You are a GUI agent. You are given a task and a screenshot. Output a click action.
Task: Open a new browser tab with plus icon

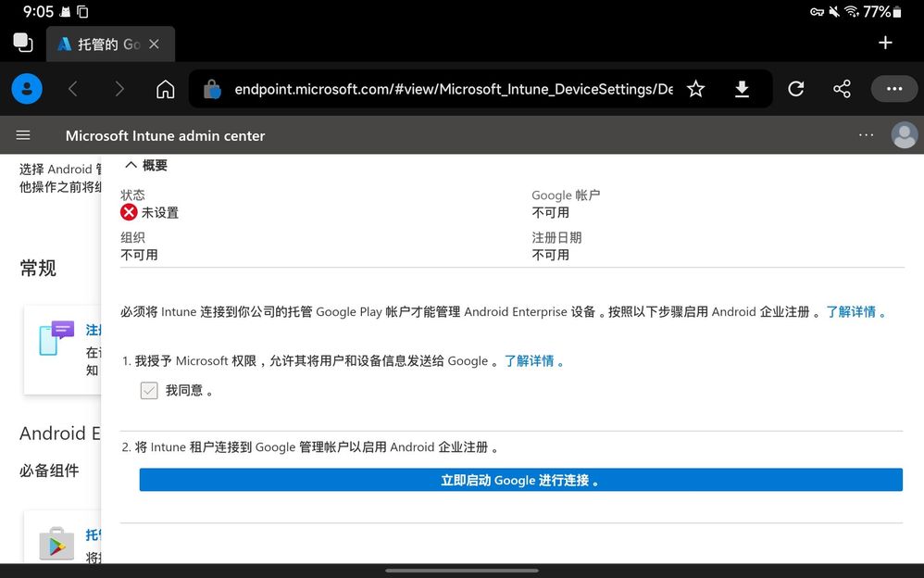(x=885, y=43)
